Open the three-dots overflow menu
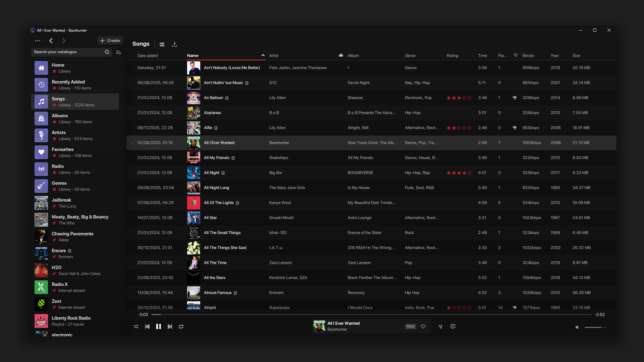 coord(38,41)
